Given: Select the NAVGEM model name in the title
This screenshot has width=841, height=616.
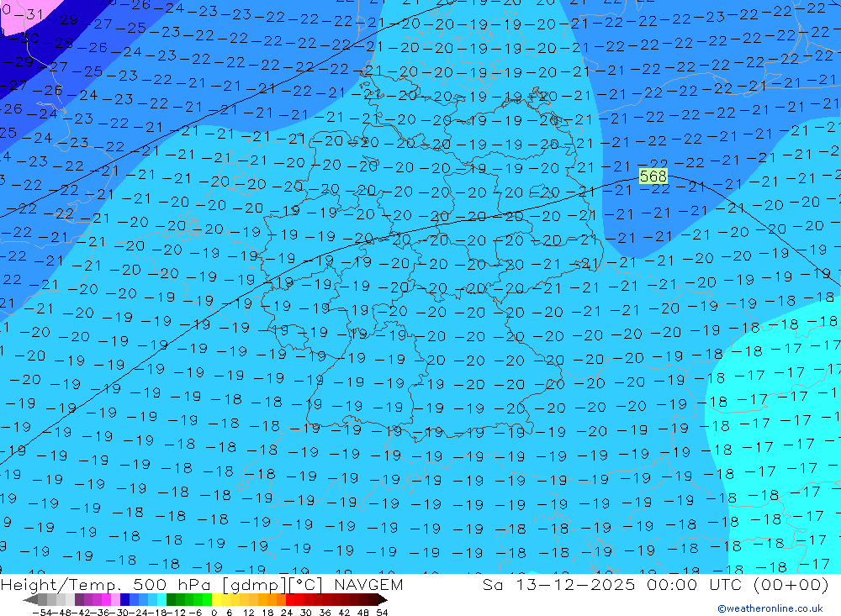Looking at the screenshot, I should click(368, 585).
